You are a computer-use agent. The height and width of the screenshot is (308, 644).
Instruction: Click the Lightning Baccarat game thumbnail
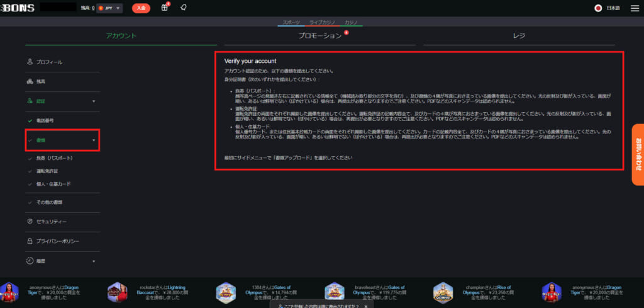point(115,291)
